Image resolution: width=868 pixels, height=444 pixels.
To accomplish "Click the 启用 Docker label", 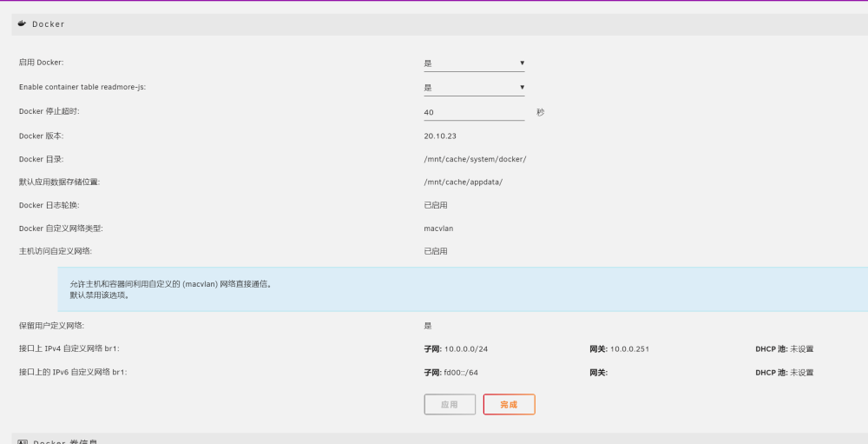I will [41, 63].
